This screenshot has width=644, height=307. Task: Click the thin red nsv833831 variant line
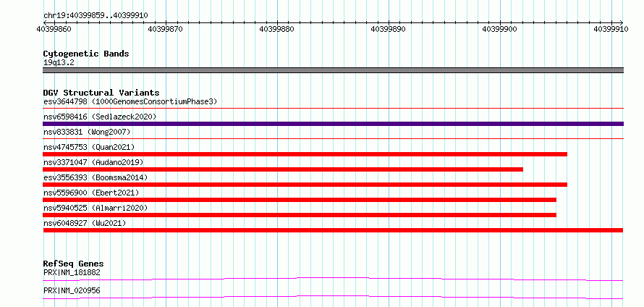tap(333, 139)
